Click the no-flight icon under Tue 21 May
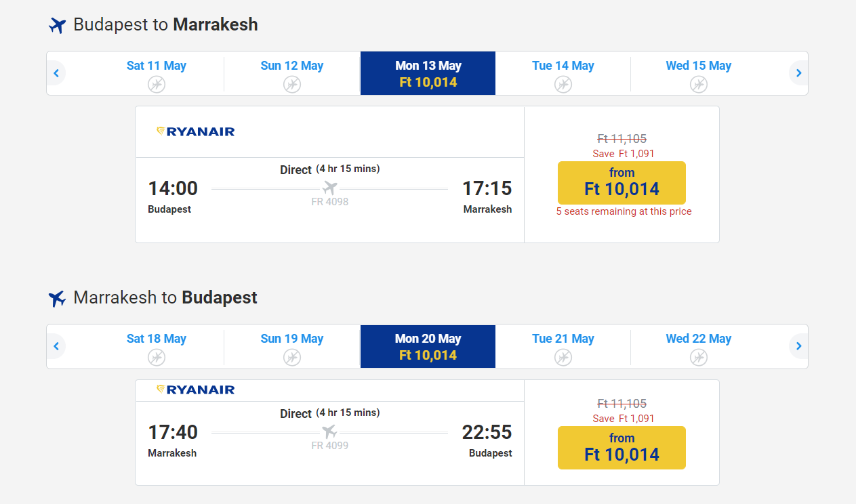The height and width of the screenshot is (504, 856). tap(563, 358)
